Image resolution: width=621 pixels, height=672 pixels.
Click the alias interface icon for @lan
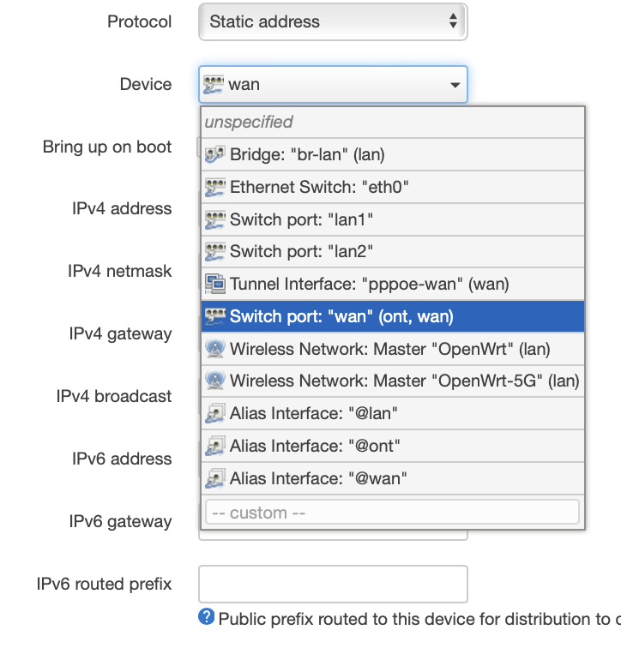pos(214,413)
